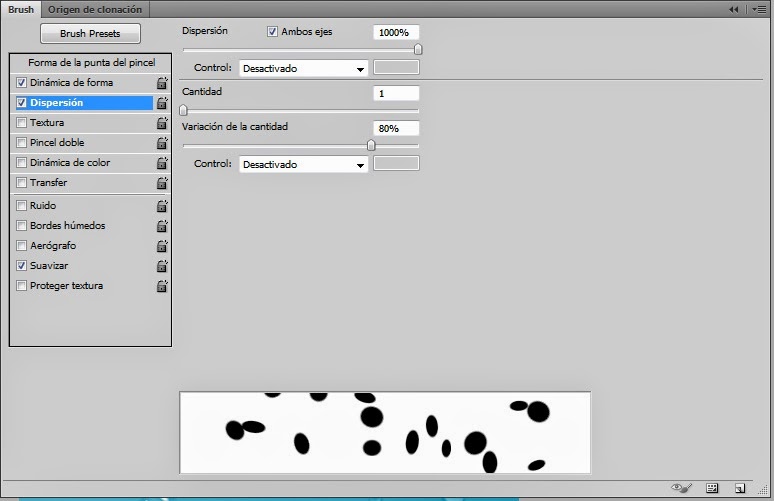Select the Dispersión settings row
The height and width of the screenshot is (501, 774).
click(84, 103)
